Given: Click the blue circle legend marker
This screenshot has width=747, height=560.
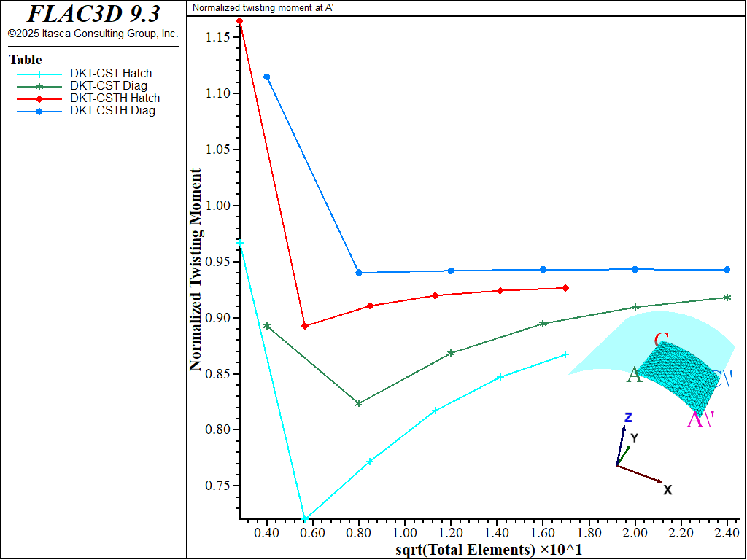Looking at the screenshot, I should click(40, 111).
